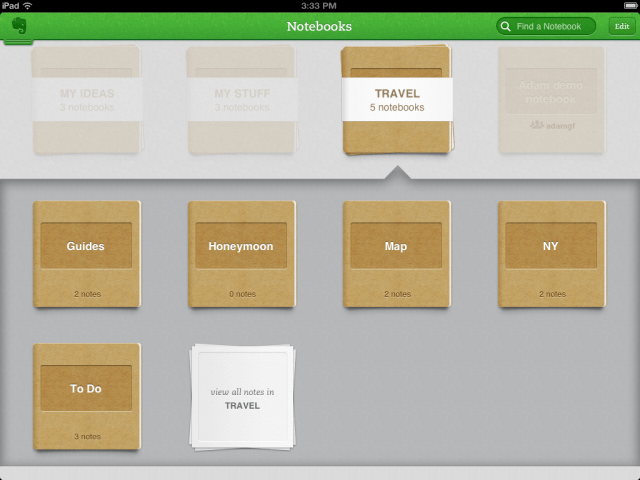This screenshot has width=640, height=480.
Task: Tap the Evernote elephant logo icon
Action: pos(18,28)
